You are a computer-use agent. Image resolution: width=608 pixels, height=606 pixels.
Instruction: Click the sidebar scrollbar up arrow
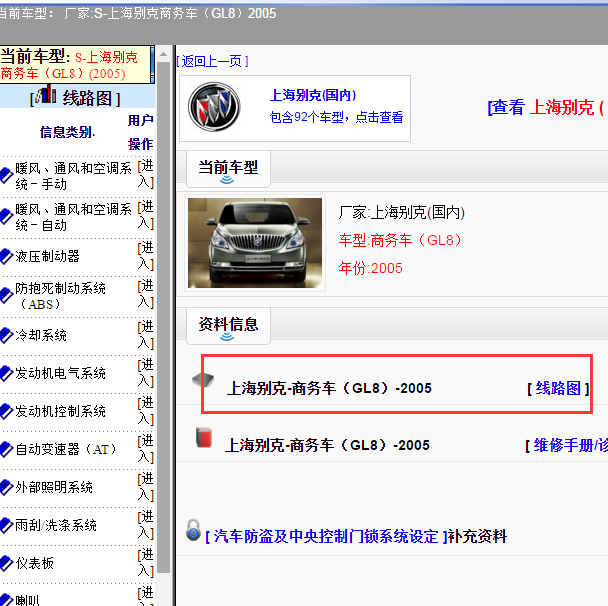[164, 54]
